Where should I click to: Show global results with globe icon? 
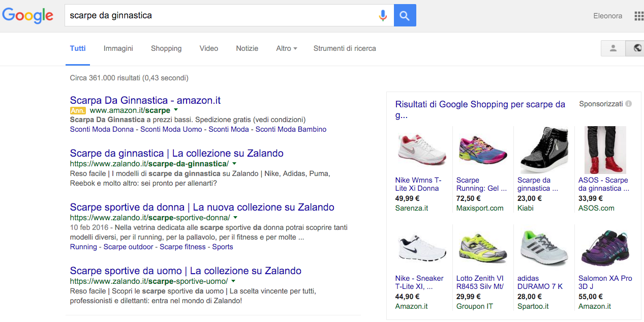click(635, 48)
